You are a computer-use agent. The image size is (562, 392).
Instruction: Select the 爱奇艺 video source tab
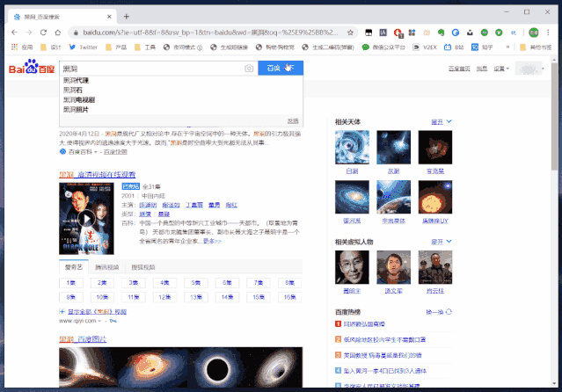coord(74,267)
